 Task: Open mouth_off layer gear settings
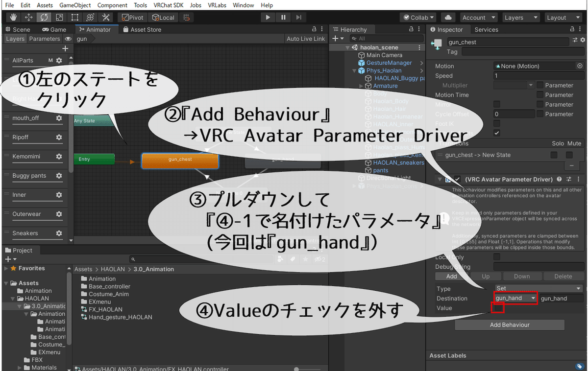(59, 118)
